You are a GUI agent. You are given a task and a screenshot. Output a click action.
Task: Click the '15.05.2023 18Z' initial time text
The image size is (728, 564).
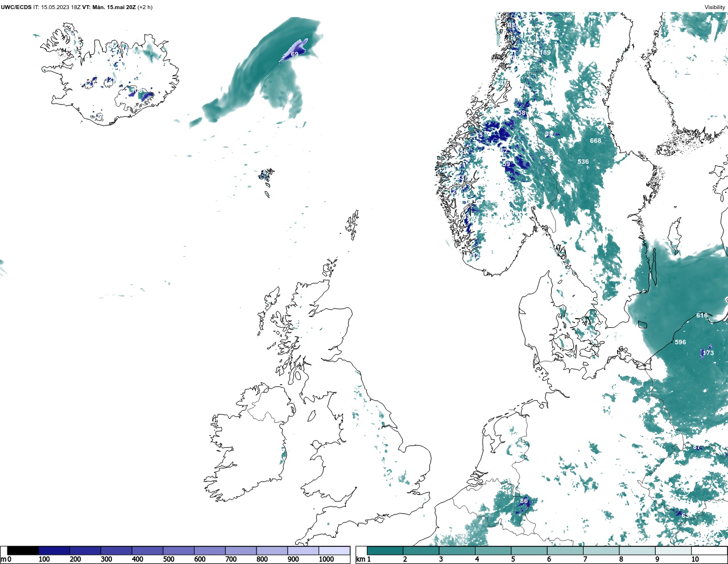pyautogui.click(x=60, y=7)
